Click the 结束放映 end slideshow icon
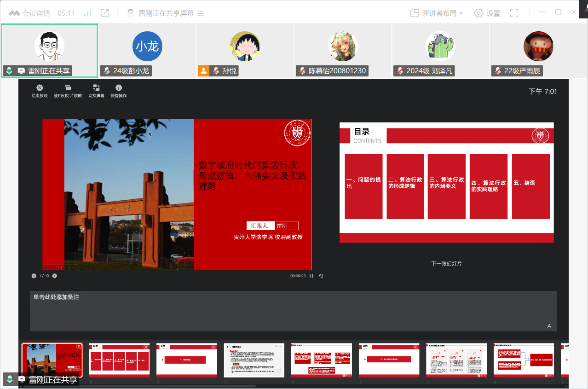The height and width of the screenshot is (389, 588). [x=40, y=88]
